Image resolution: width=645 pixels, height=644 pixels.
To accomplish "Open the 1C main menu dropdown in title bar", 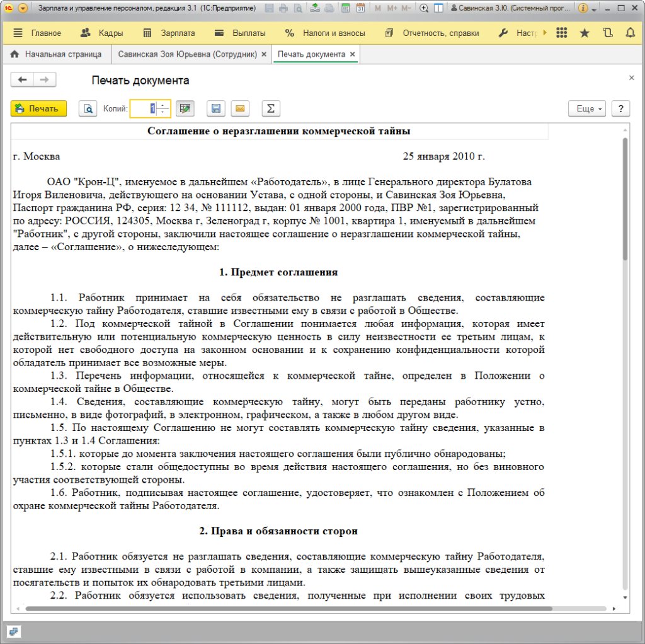I will (23, 8).
